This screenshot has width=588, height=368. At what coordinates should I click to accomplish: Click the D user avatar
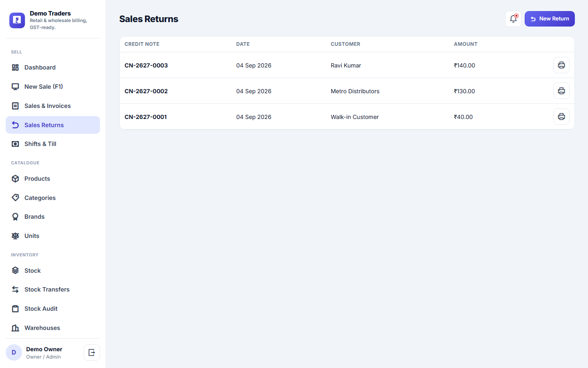tap(14, 352)
